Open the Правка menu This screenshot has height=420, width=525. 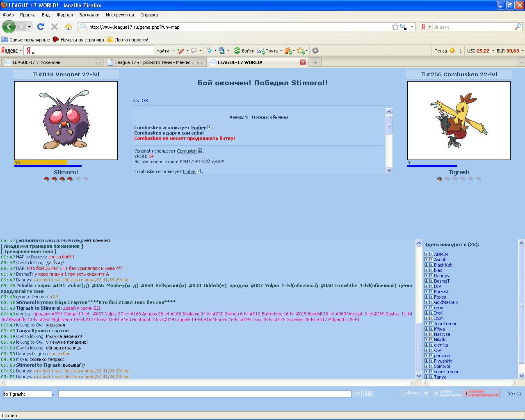27,15
